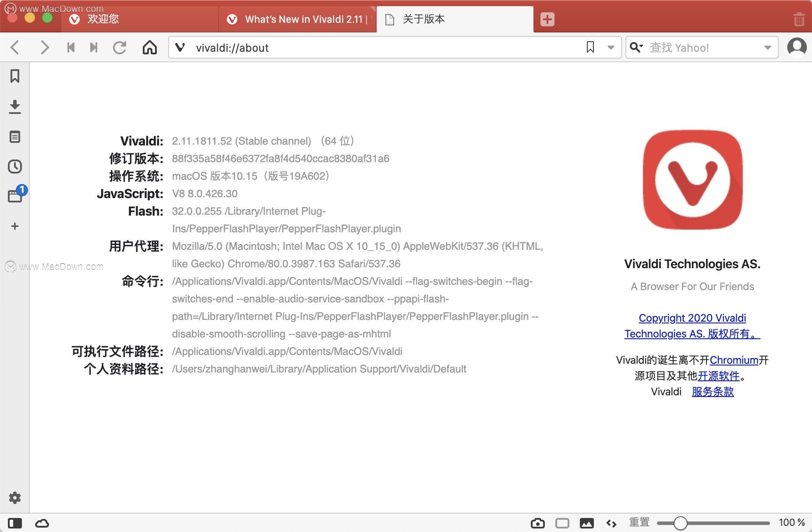
Task: Click JavaScript value V8 8.0.426.30
Action: (x=205, y=193)
